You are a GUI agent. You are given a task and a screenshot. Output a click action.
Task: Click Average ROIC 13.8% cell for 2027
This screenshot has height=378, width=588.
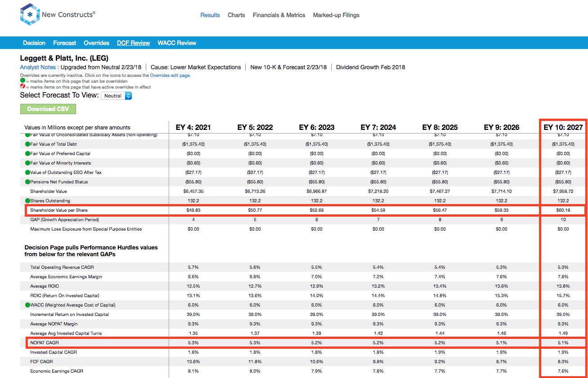pyautogui.click(x=563, y=286)
